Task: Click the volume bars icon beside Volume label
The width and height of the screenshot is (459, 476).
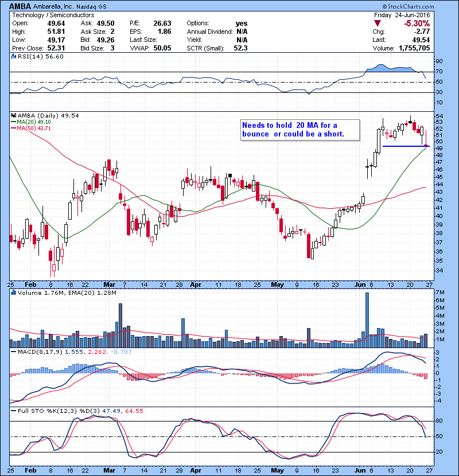Action: 14,292
